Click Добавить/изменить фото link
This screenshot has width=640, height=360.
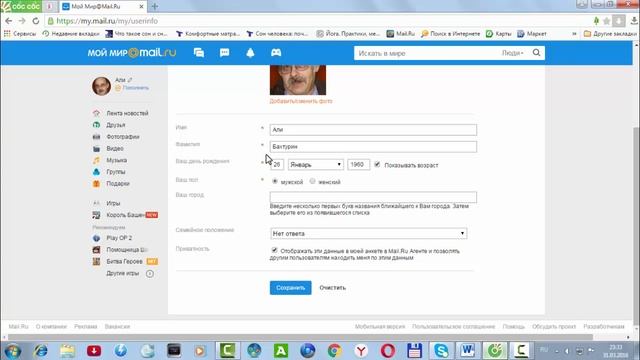301,101
